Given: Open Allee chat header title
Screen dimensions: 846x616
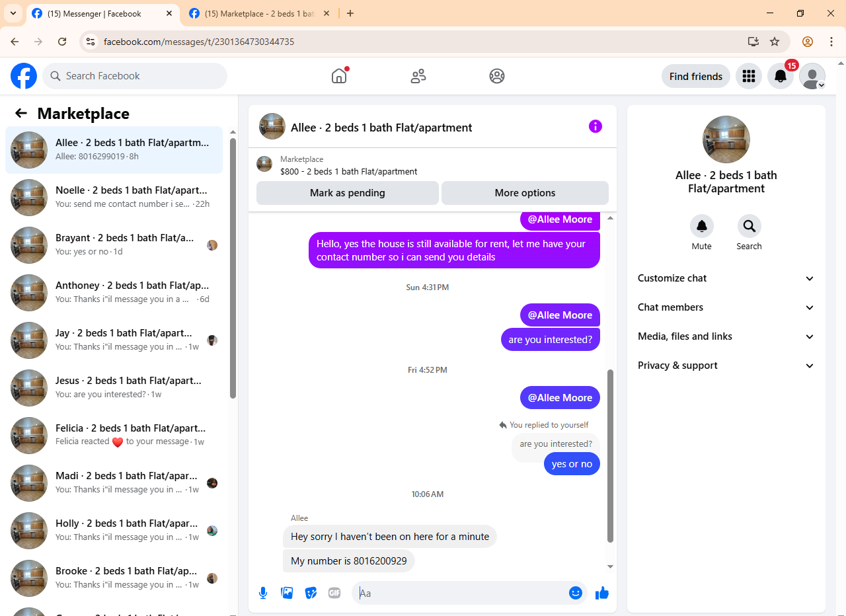Looking at the screenshot, I should (x=381, y=128).
